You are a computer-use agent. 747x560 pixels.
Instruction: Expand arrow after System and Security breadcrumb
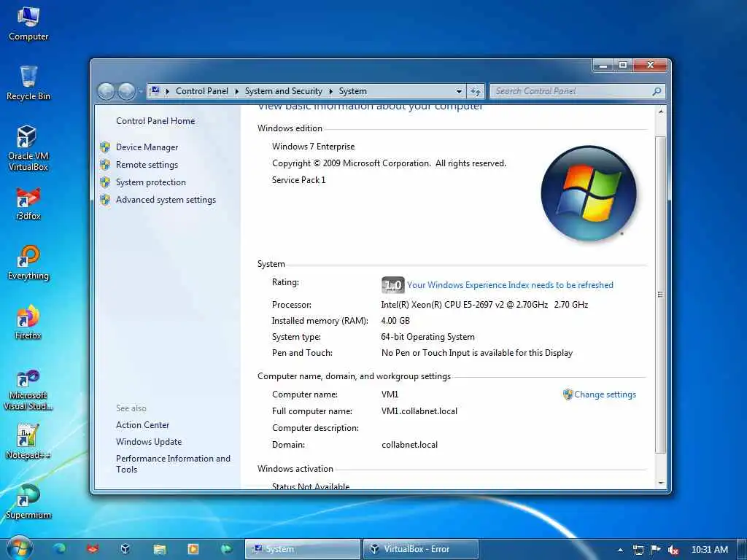coord(330,91)
